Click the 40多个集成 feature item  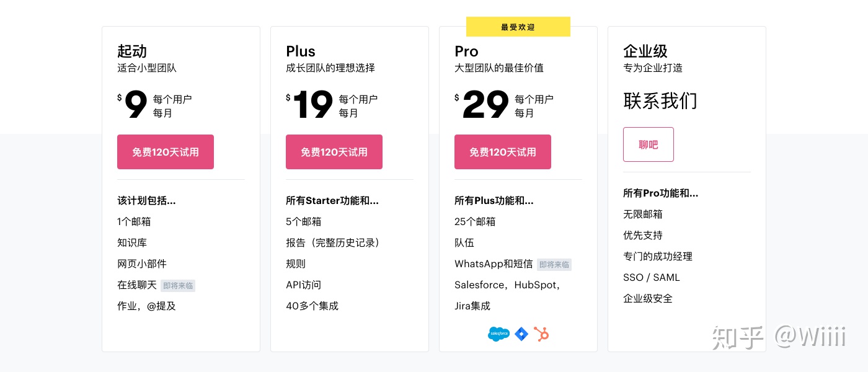pos(312,306)
